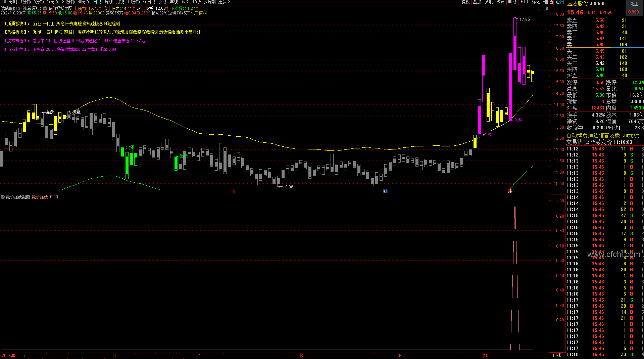Click the panel layout icon at top-left corner
Image resolution: width=644 pixels, height=359 pixels.
4,2
